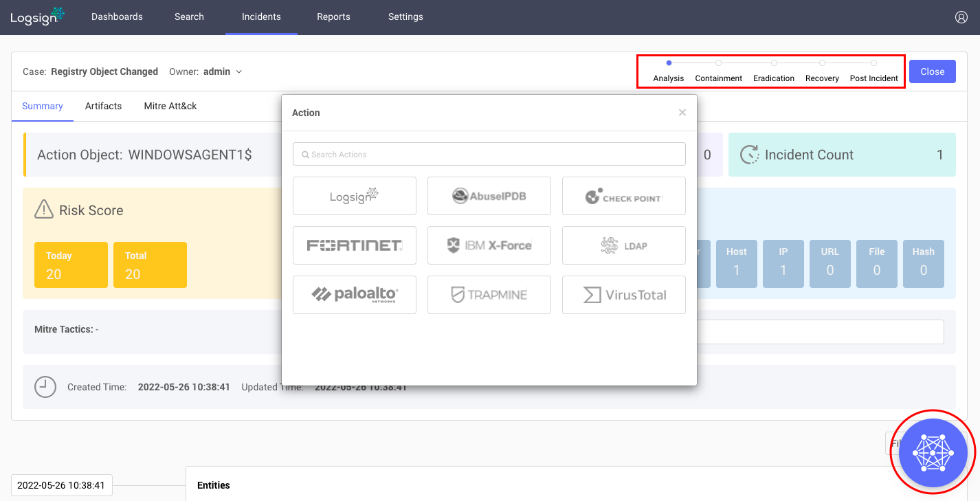The image size is (980, 501).
Task: Set incident stage to Recovery
Action: point(822,71)
